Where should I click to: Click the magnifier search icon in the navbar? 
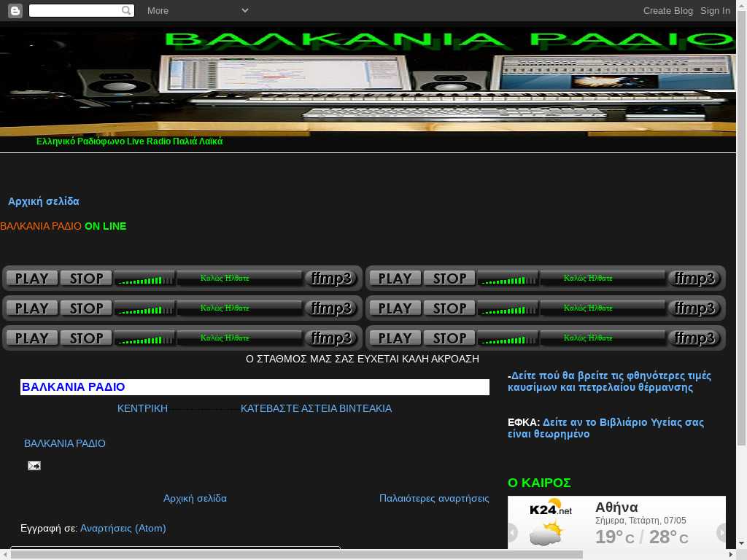[126, 10]
